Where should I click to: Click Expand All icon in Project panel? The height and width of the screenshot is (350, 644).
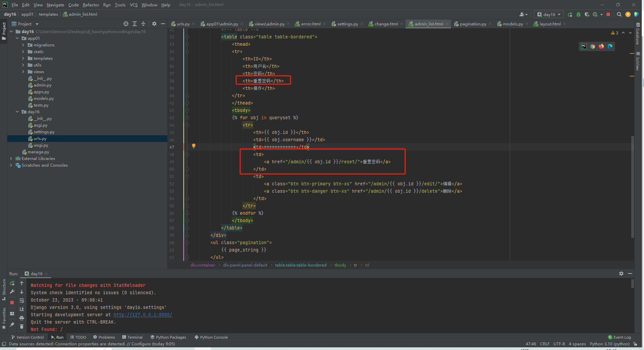pyautogui.click(x=135, y=24)
